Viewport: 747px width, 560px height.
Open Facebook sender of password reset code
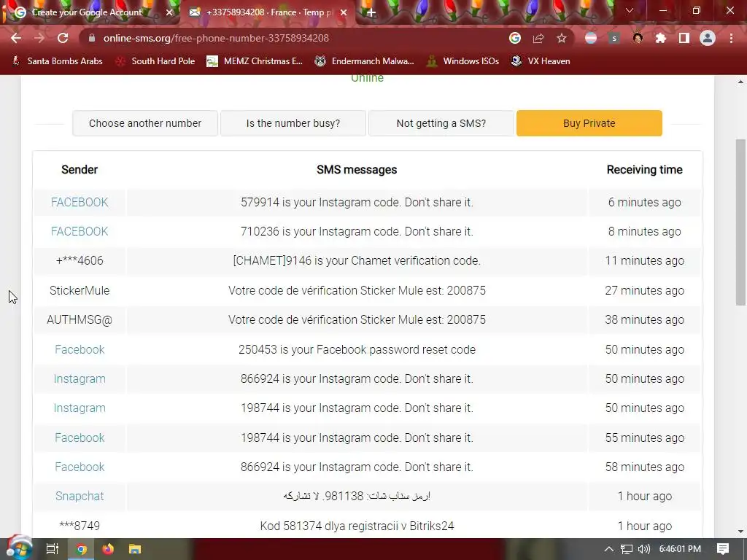80,349
